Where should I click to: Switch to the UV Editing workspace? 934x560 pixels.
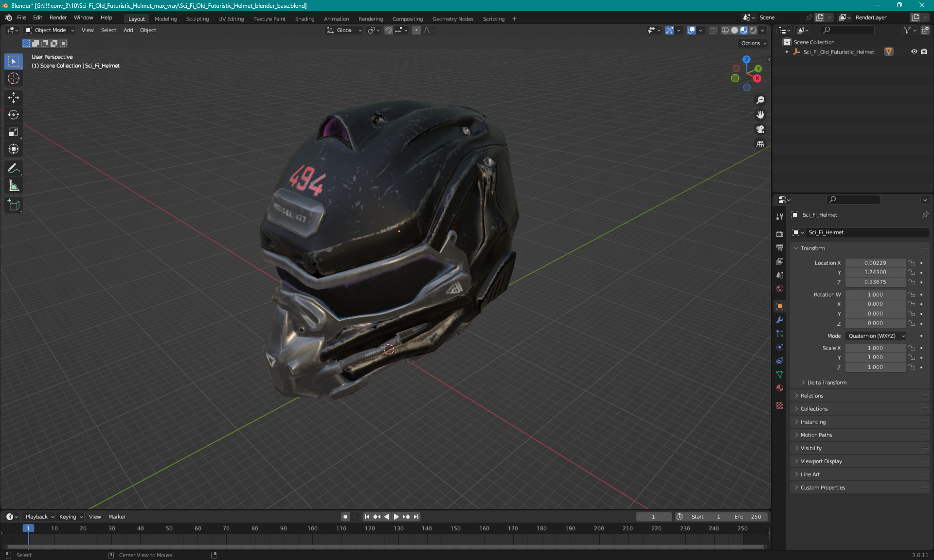point(231,19)
